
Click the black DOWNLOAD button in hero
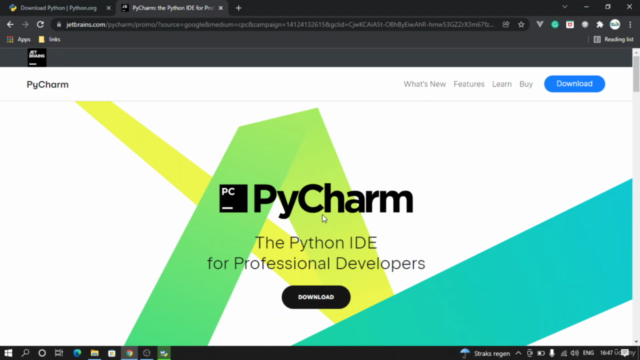pyautogui.click(x=316, y=297)
